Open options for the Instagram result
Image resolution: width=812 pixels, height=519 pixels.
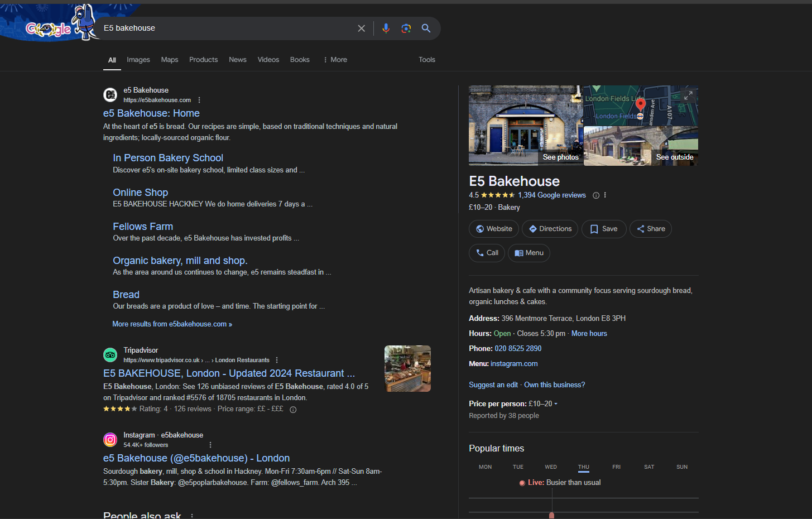(x=210, y=445)
